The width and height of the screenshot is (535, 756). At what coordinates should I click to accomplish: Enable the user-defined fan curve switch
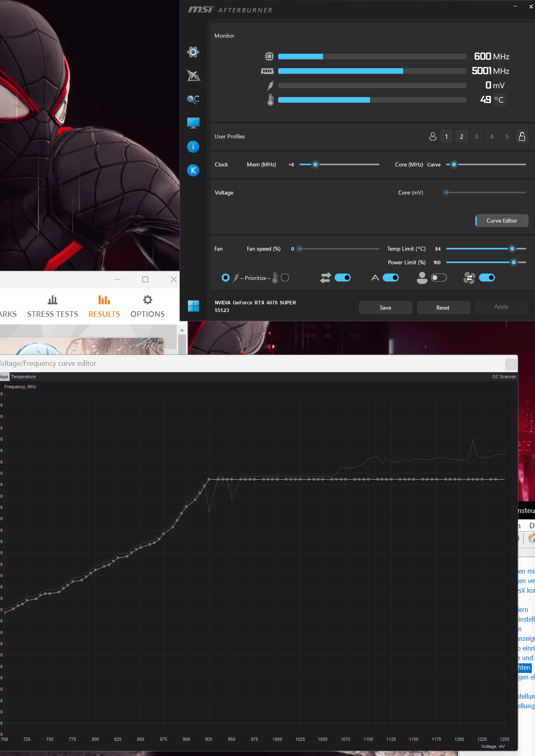439,278
